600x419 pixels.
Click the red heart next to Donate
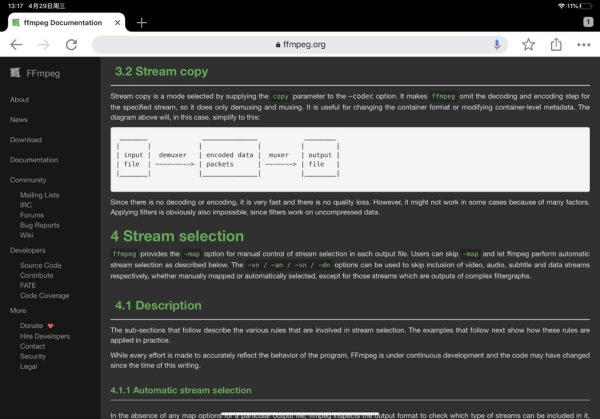51,326
